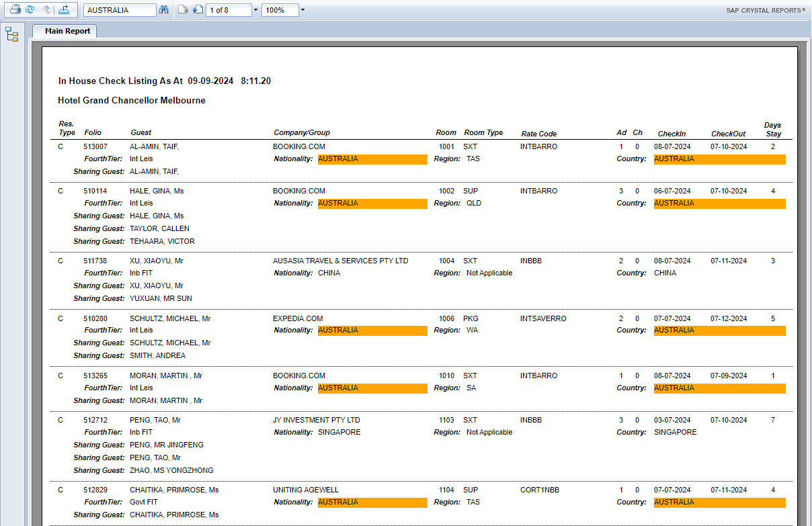Click checkout date 07-12-2024
This screenshot has width=812, height=526.
click(x=729, y=318)
